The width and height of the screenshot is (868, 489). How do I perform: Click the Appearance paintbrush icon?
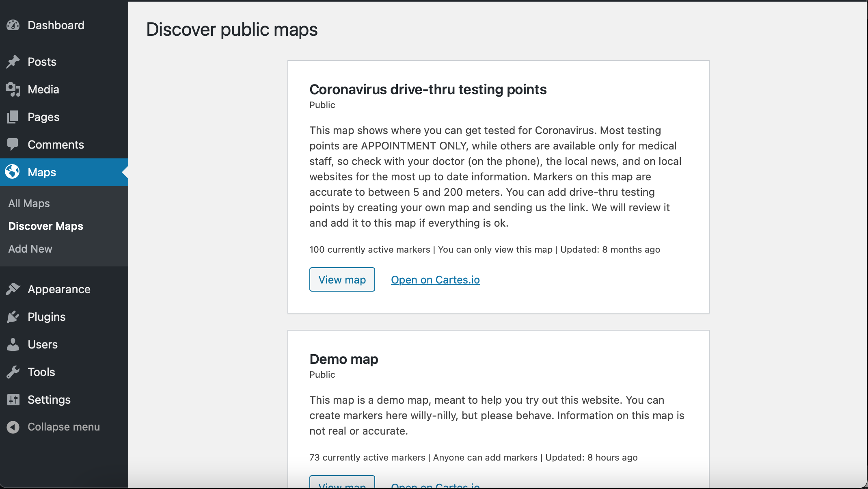pyautogui.click(x=13, y=289)
